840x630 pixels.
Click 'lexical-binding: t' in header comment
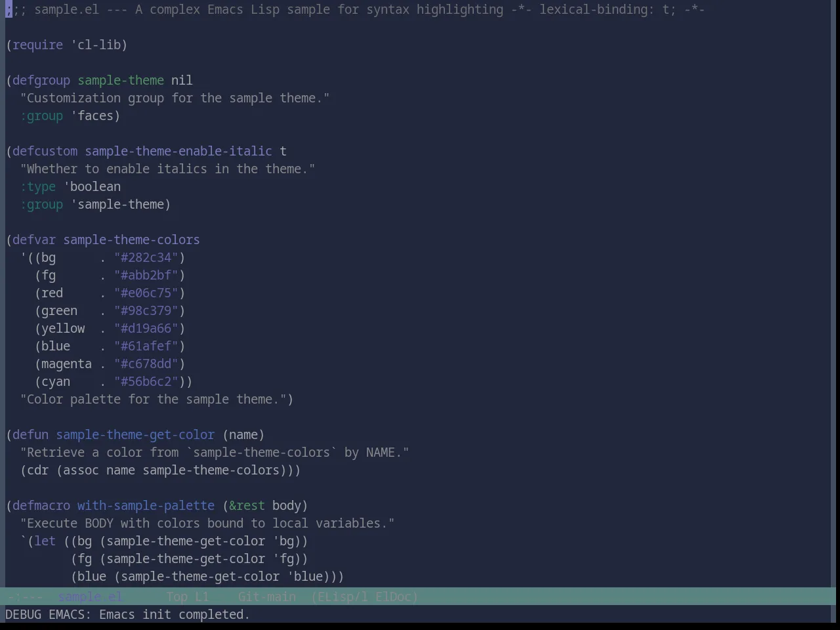pyautogui.click(x=603, y=9)
